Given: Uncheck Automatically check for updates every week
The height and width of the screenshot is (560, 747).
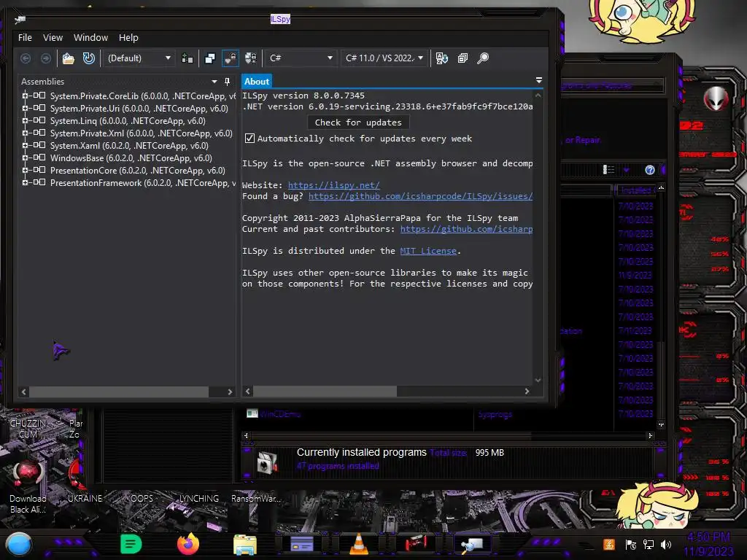Looking at the screenshot, I should [249, 138].
